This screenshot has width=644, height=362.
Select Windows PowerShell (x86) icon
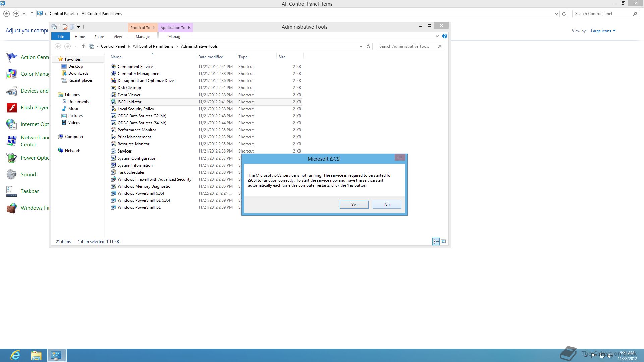pos(113,193)
